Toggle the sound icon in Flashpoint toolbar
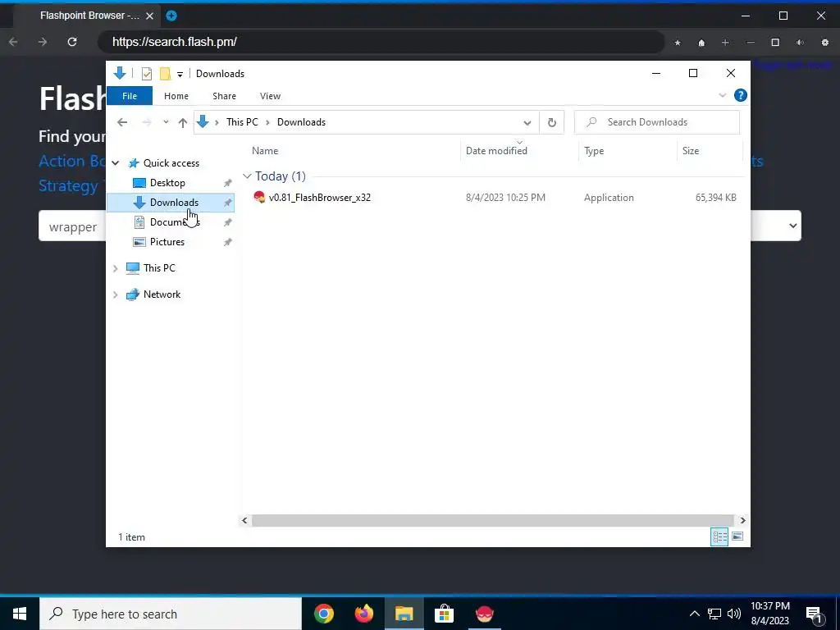840x630 pixels. (x=801, y=43)
